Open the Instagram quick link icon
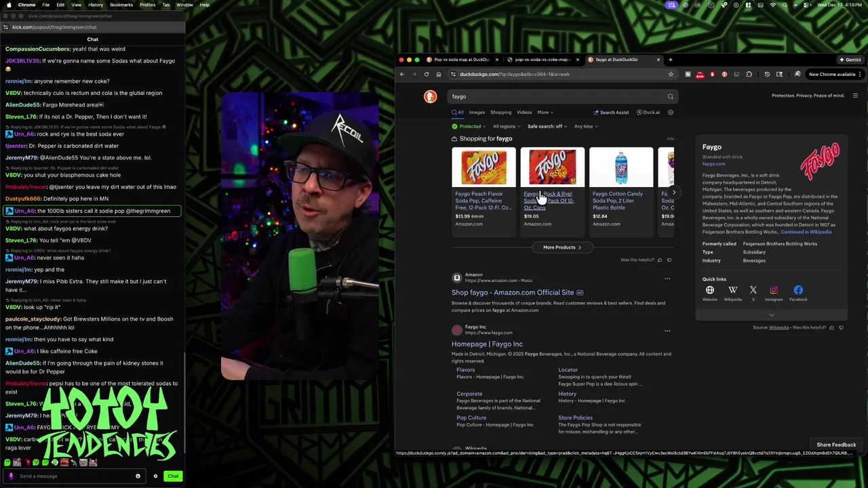The width and height of the screenshot is (868, 488). pos(774,290)
